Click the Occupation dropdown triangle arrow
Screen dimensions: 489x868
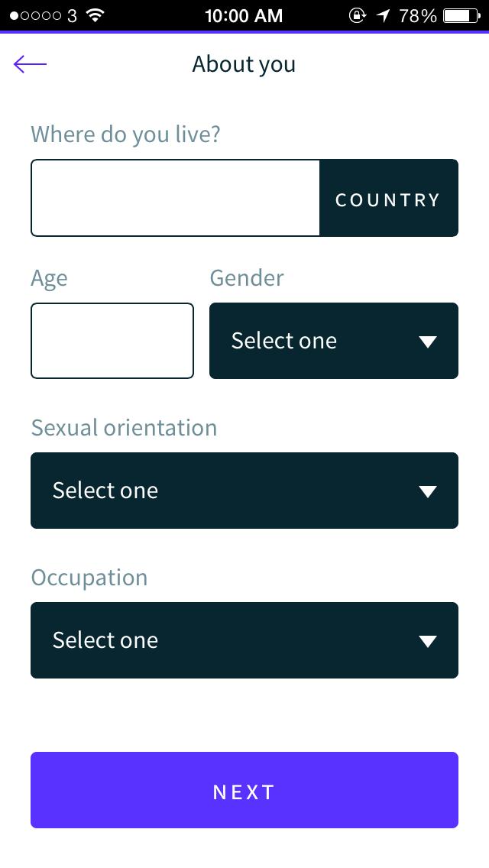click(x=428, y=641)
